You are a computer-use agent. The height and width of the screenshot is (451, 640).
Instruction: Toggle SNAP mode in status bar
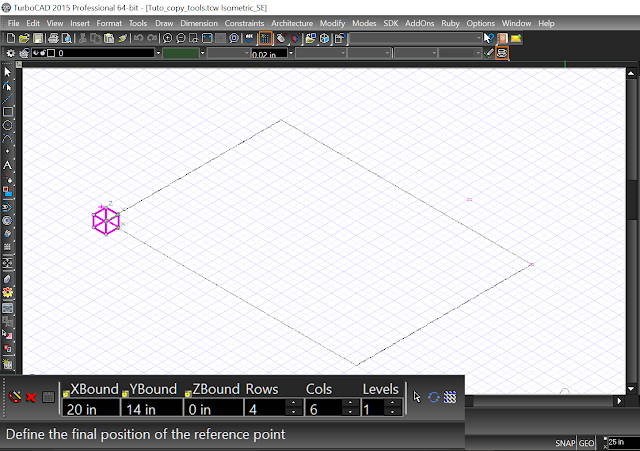[x=565, y=443]
